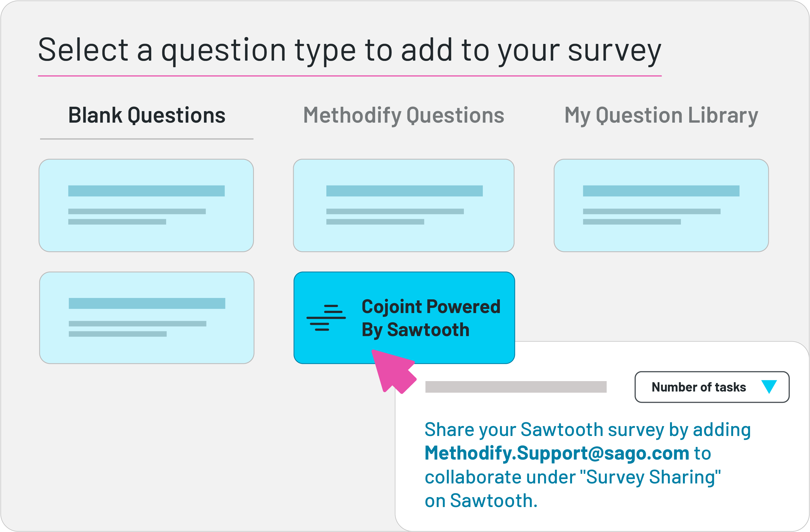This screenshot has height=532, width=810.
Task: Choose the bottom-left placeholder question card
Action: tap(147, 318)
